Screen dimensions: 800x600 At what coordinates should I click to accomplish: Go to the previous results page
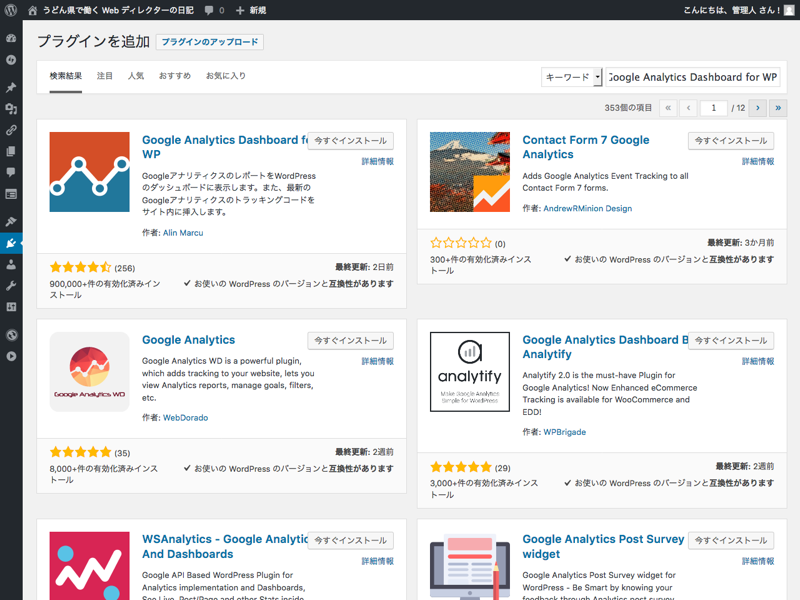pos(688,108)
